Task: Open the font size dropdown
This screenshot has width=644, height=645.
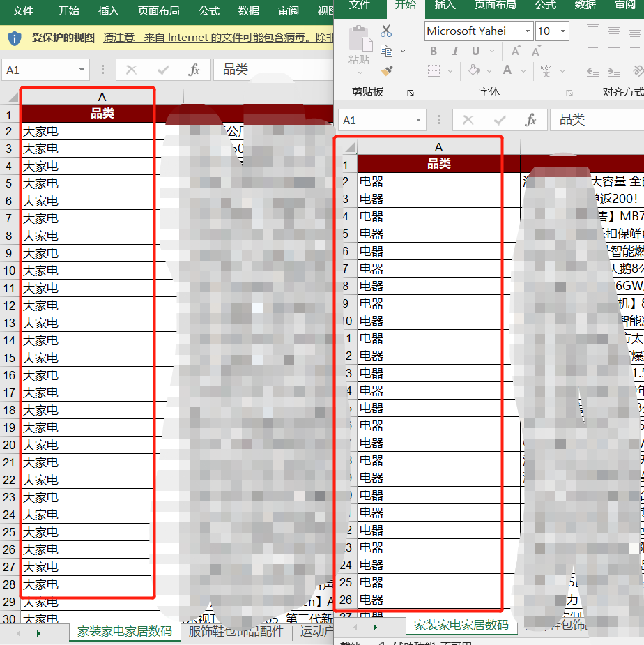Action: (562, 31)
